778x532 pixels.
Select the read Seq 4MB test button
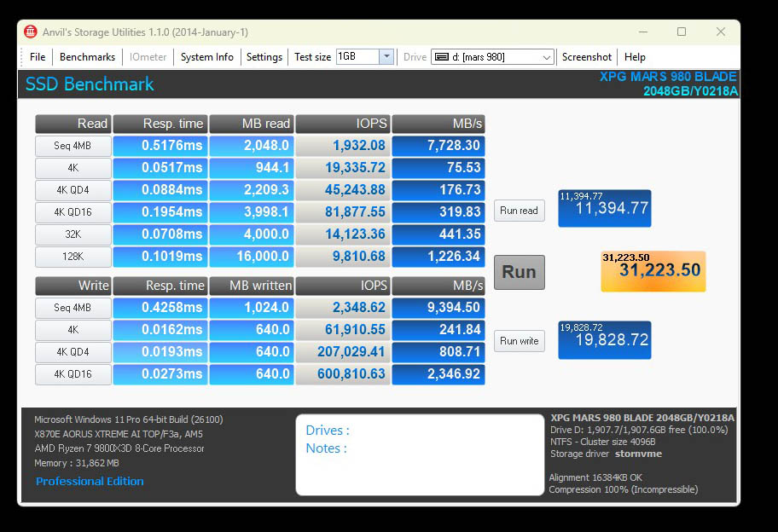(x=73, y=146)
